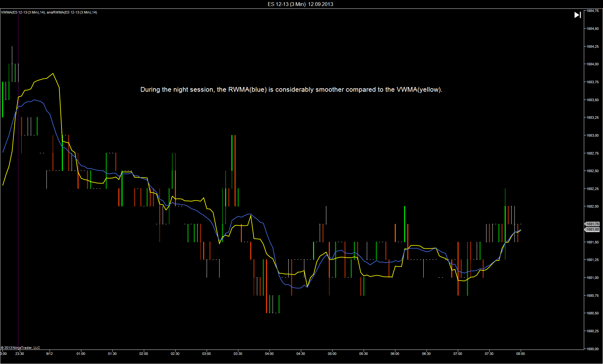The image size is (603, 364).
Task: Click the 1684,50 price axis label
Action: tap(593, 29)
